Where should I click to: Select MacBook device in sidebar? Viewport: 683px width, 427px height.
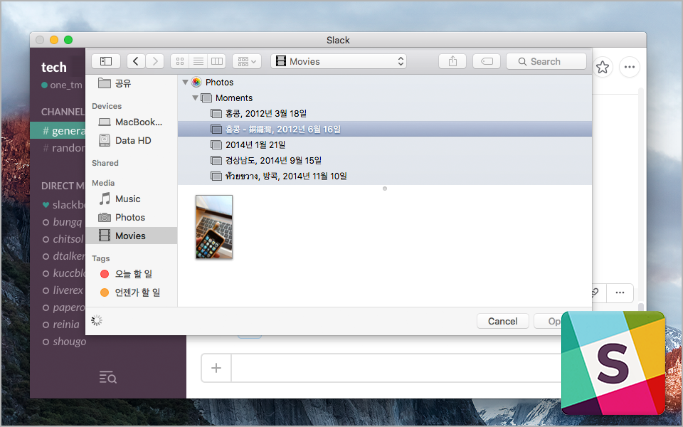[131, 122]
